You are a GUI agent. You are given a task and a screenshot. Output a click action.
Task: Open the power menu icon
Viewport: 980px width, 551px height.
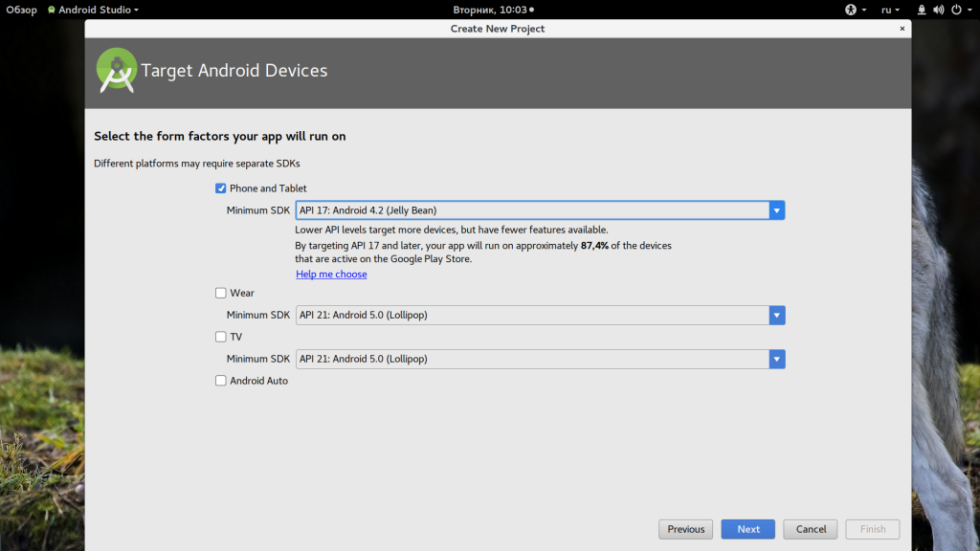click(x=956, y=10)
